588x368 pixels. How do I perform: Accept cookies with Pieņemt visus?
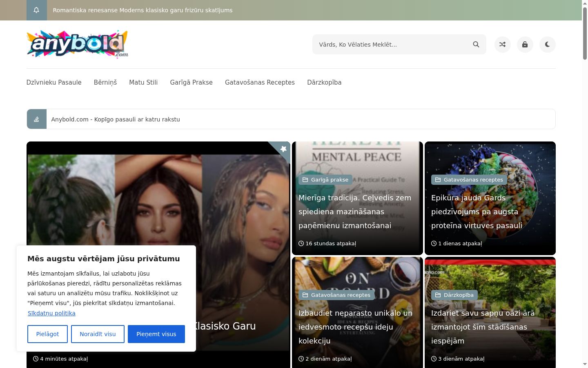(x=156, y=334)
